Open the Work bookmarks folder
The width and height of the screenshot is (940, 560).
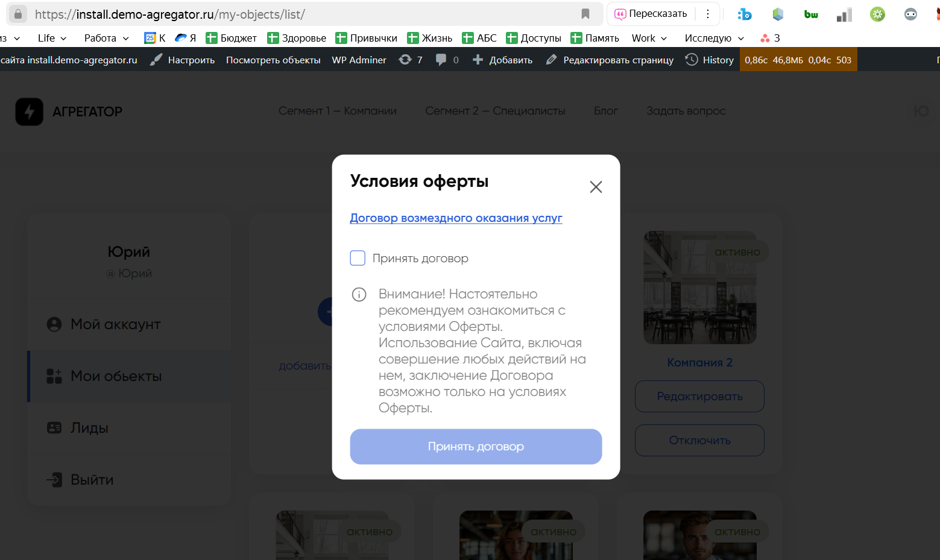649,38
